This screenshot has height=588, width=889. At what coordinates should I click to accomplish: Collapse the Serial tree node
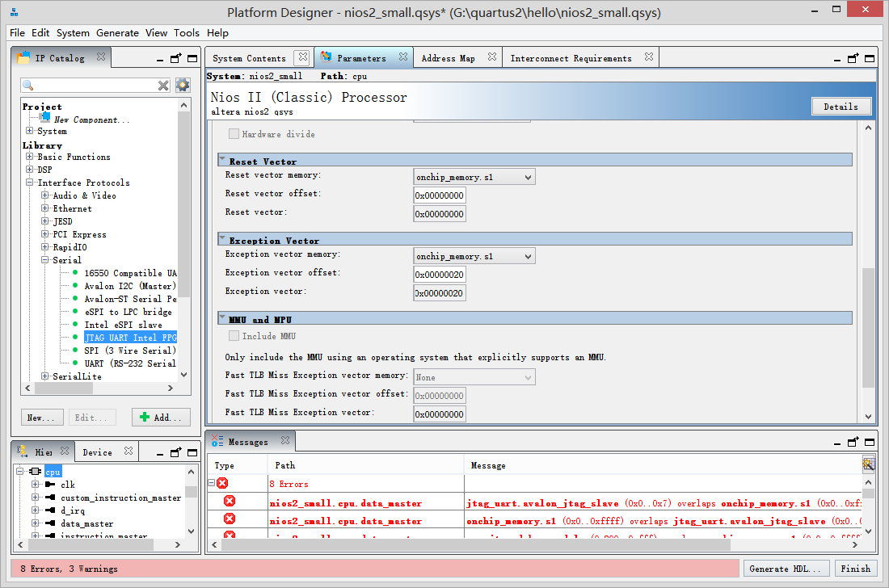tap(44, 260)
